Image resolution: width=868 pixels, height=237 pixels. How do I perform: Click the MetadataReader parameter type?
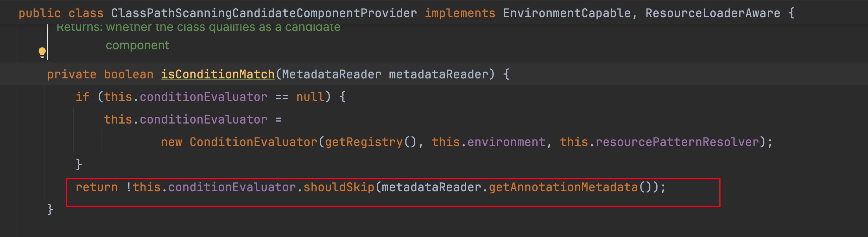tap(332, 74)
